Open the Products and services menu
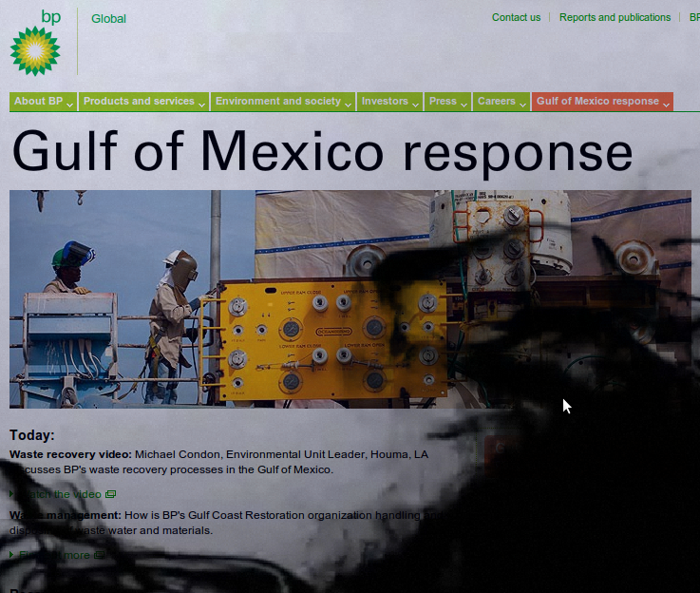Screen dimensions: 700x593 [143, 102]
